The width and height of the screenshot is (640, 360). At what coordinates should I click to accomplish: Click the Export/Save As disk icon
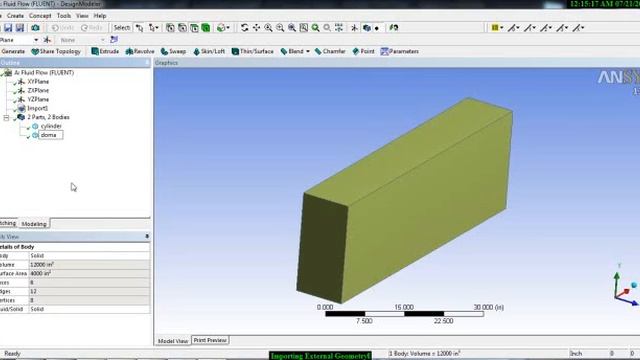(20, 28)
